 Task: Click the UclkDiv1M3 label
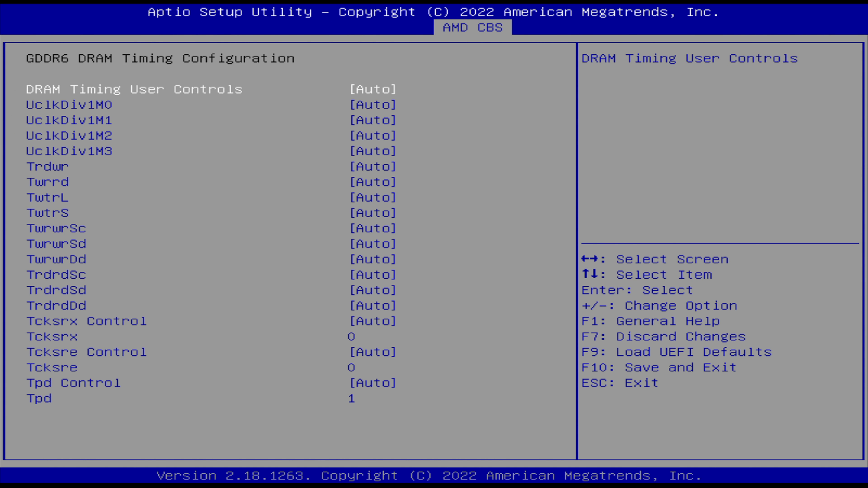[69, 151]
